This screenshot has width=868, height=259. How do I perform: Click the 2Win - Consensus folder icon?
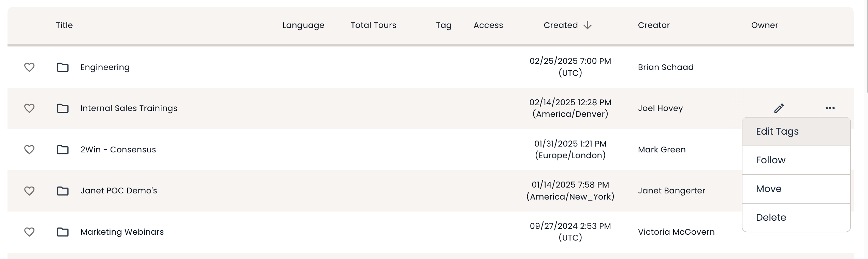point(62,150)
